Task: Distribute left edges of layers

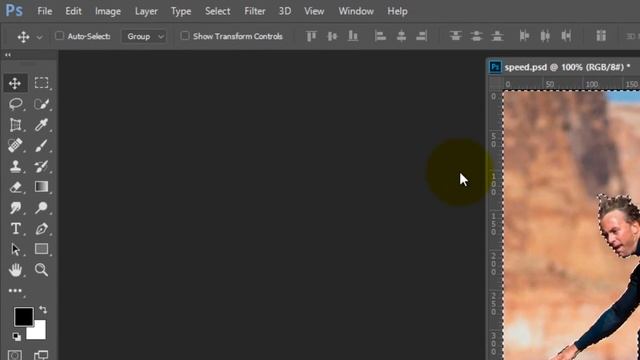Action: (524, 36)
